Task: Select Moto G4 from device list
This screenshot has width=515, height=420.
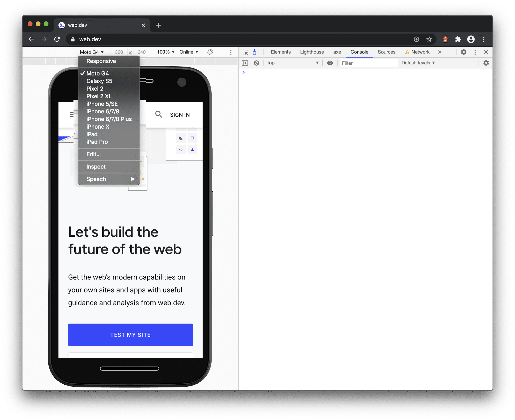Action: coord(97,73)
